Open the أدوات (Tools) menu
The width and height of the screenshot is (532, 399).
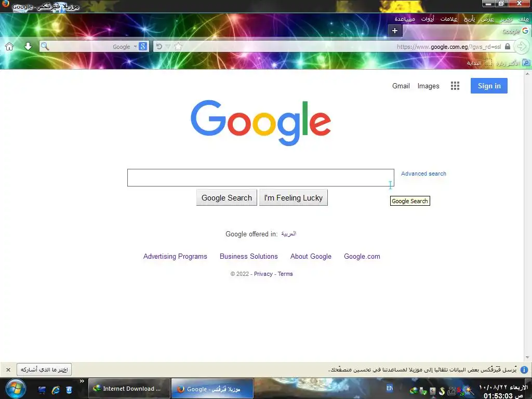(428, 19)
